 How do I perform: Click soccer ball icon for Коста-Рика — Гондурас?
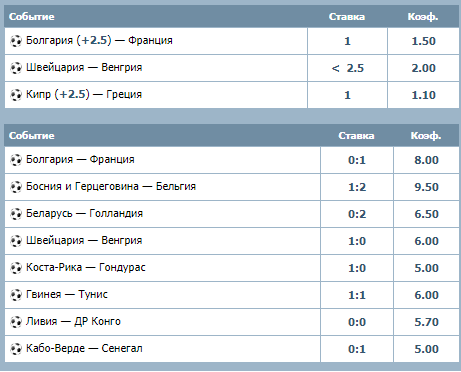pyautogui.click(x=16, y=268)
